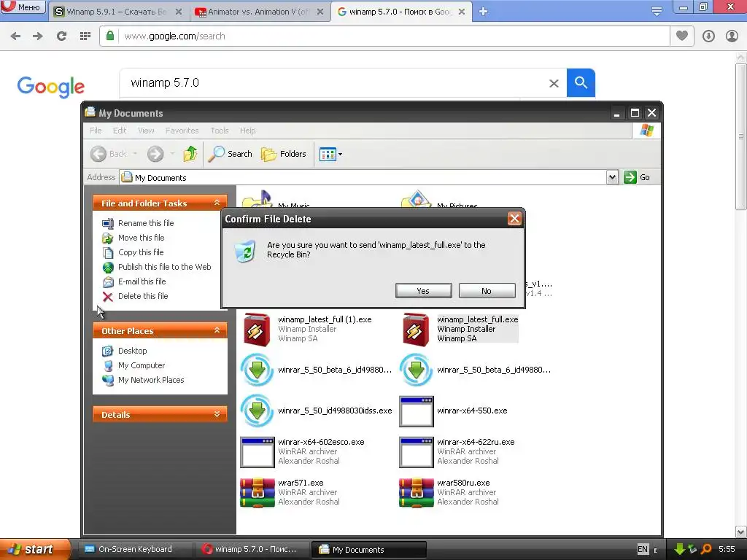The image size is (747, 560).
Task: Click Move this file task
Action: [141, 238]
